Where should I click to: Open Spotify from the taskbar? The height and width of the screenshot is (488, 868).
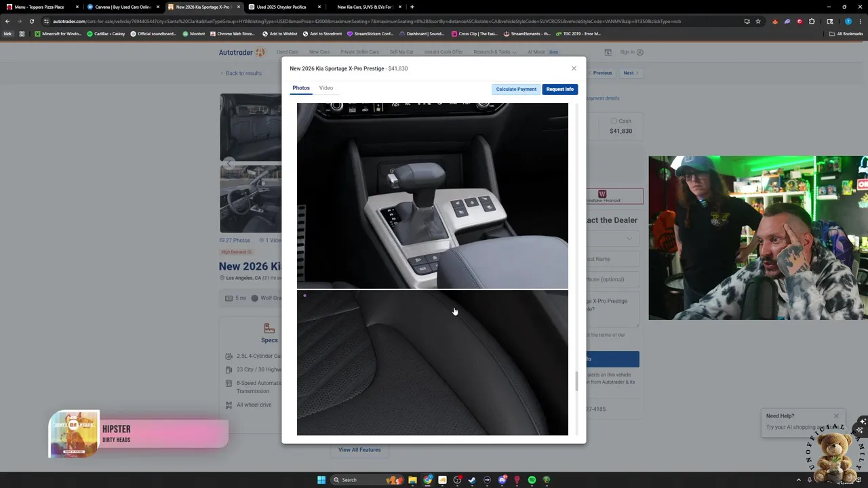click(x=532, y=480)
